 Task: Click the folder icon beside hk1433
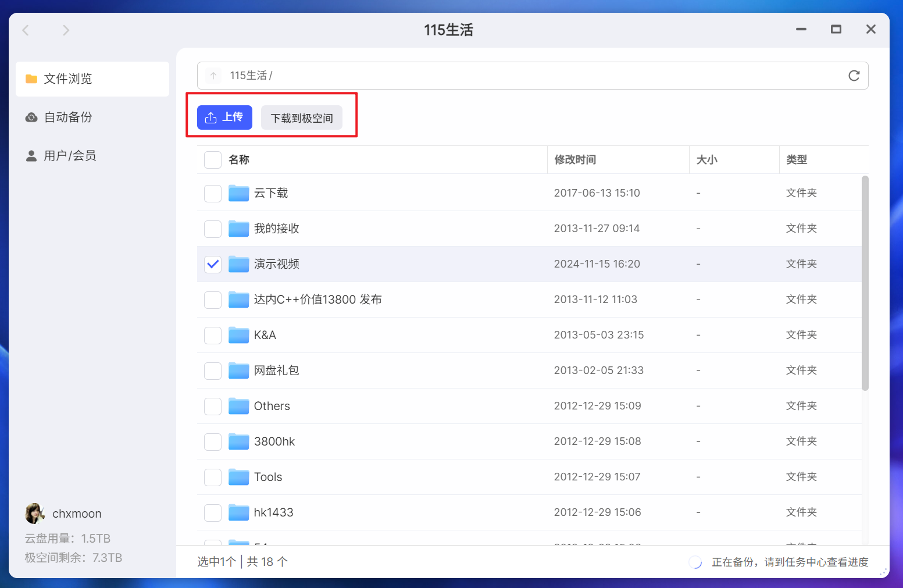point(238,512)
